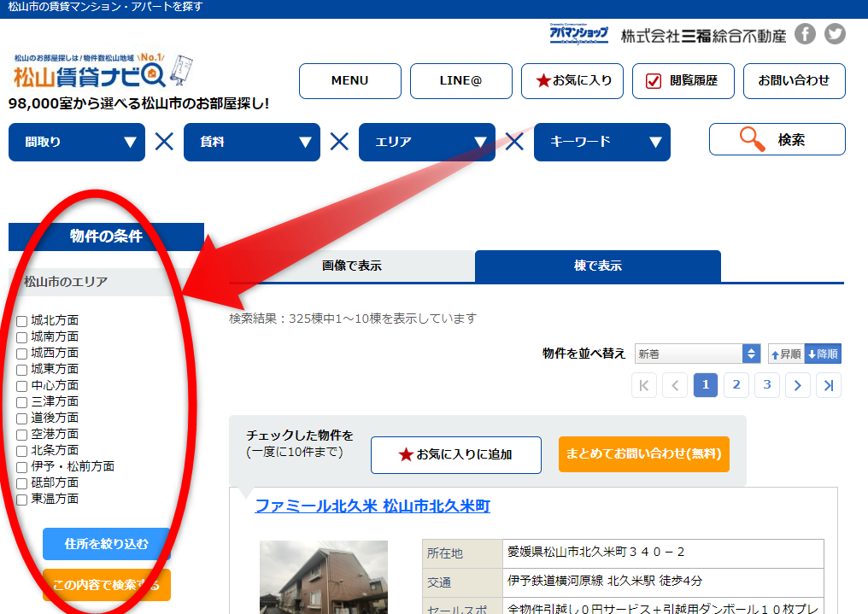Open the 閲覧履歴 history page

pos(683,81)
